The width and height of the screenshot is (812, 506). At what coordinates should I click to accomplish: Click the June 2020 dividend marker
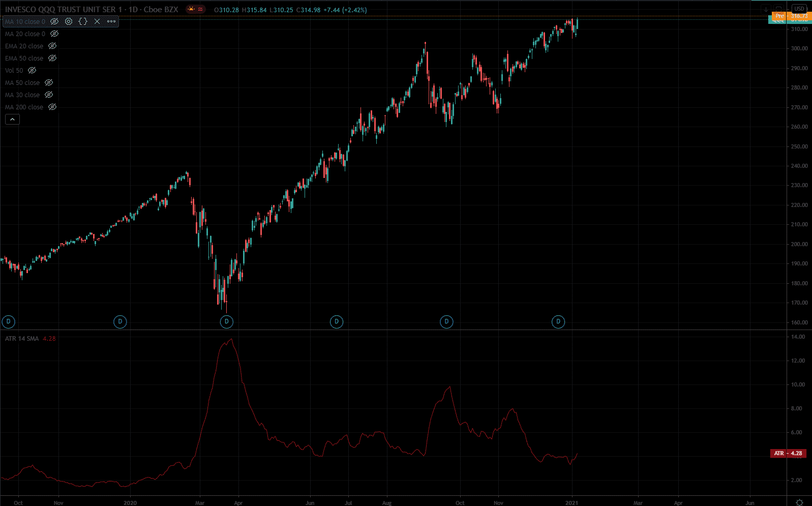tap(337, 321)
